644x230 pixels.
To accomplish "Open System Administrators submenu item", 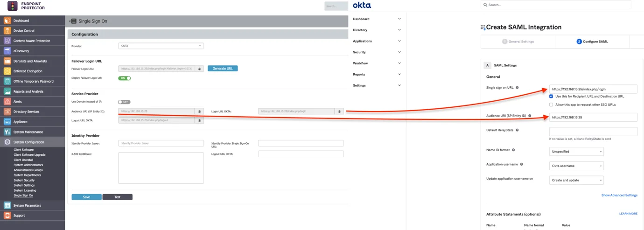I will (28, 165).
